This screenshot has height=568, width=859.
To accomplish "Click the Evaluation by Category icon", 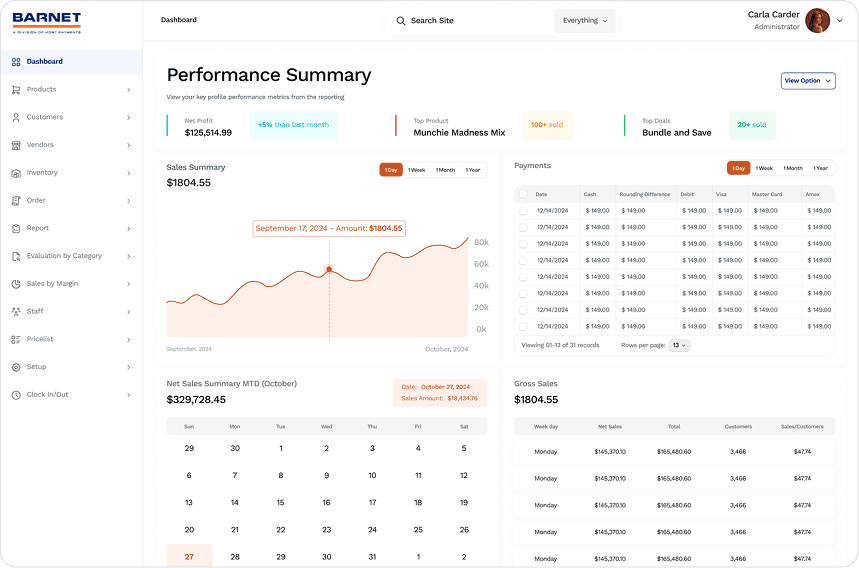I will pyautogui.click(x=16, y=256).
